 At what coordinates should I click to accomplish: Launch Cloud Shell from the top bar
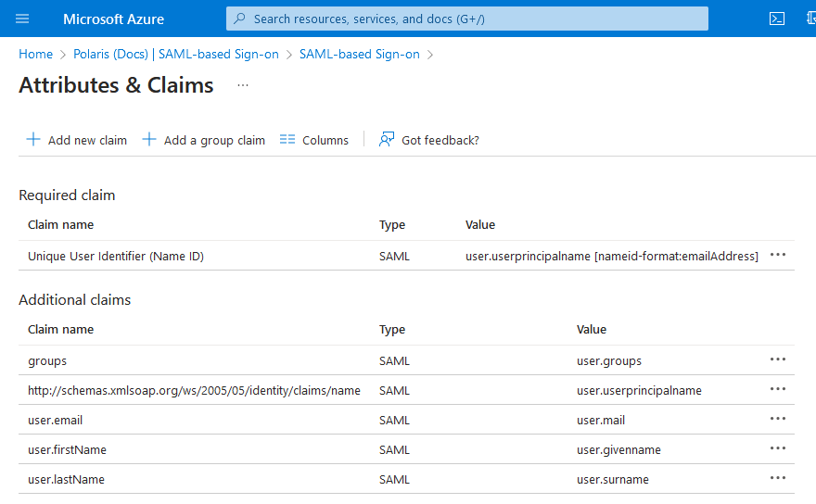pos(777,19)
